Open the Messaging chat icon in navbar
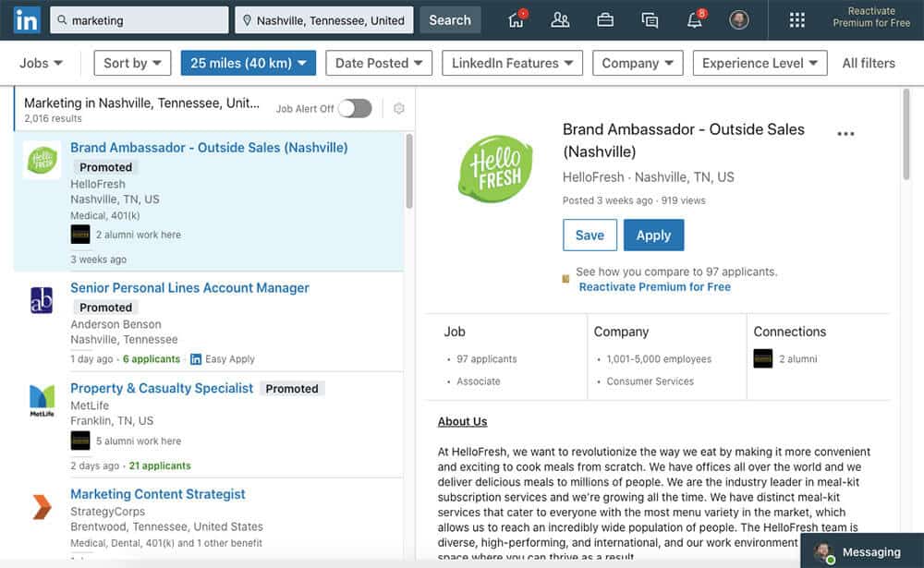 click(650, 20)
